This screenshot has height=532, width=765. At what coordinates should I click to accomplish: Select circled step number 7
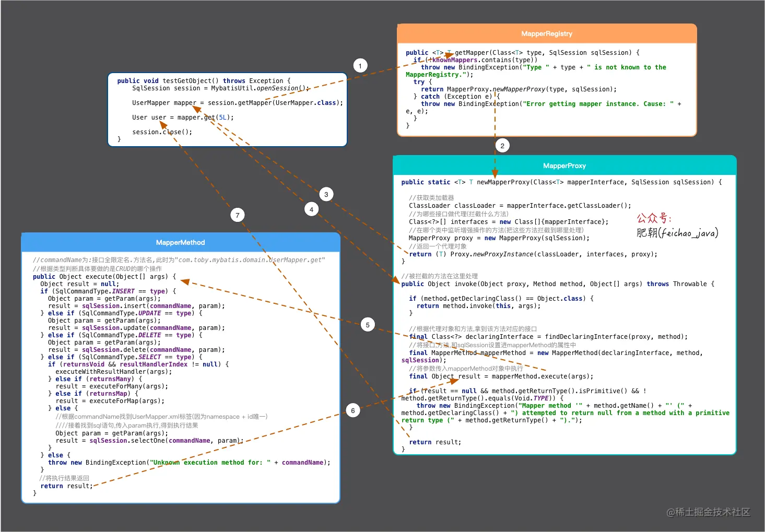238,215
